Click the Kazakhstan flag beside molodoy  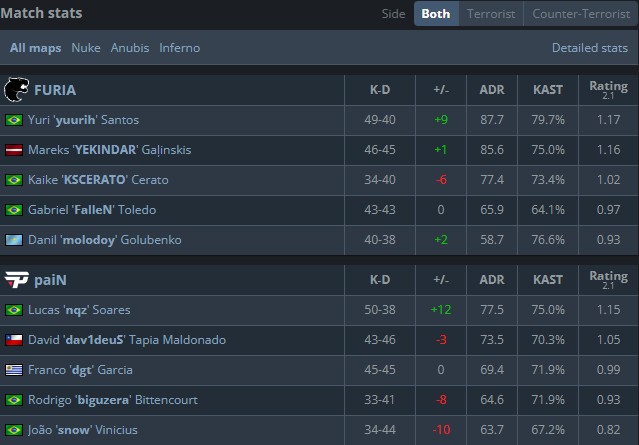click(14, 240)
